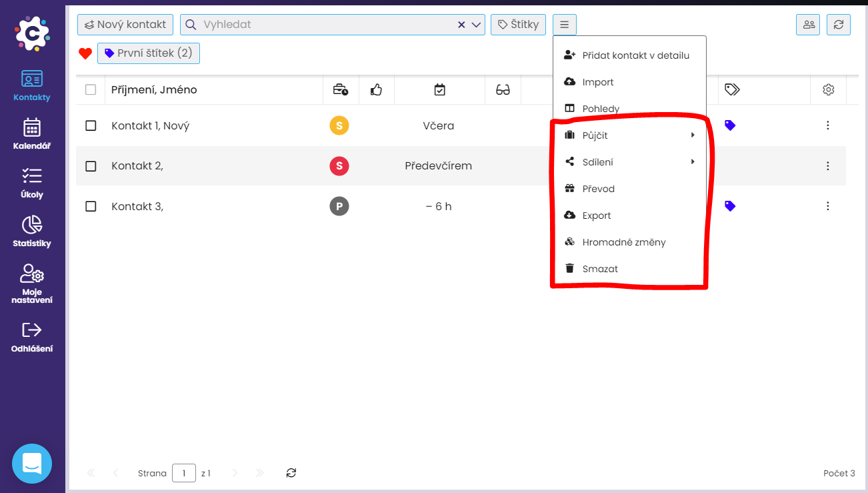Viewport: 868px width, 493px height.
Task: Click the table column settings gear
Action: [829, 89]
